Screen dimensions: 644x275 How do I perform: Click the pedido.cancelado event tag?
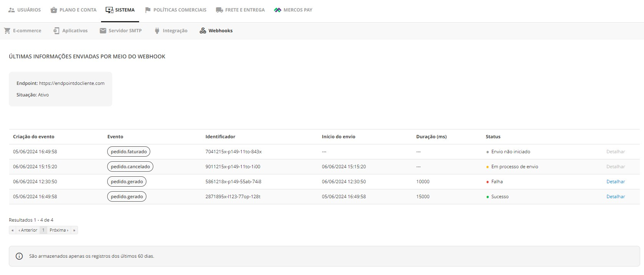130,167
